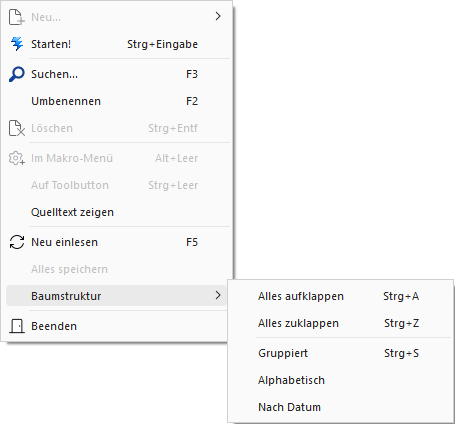455x424 pixels.
Task: Click the magnifying glass Suchen icon
Action: coord(17,74)
